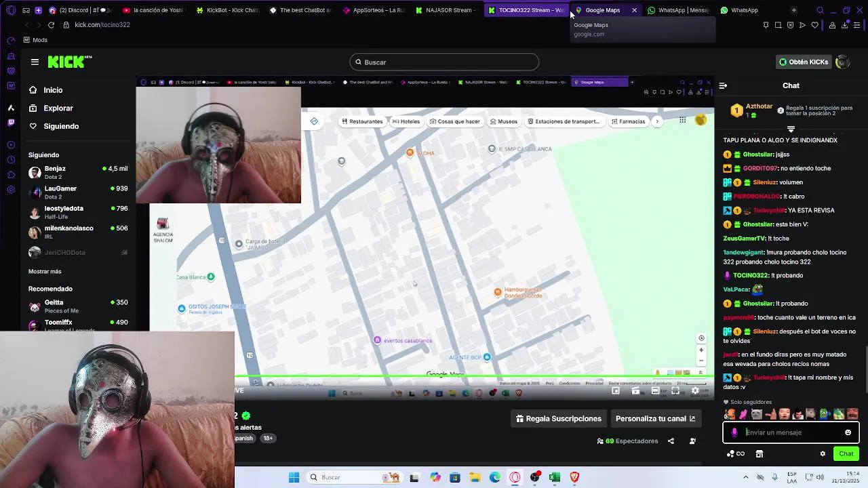This screenshot has height=488, width=868.
Task: Toggle theater mode on the stream player
Action: click(x=655, y=391)
